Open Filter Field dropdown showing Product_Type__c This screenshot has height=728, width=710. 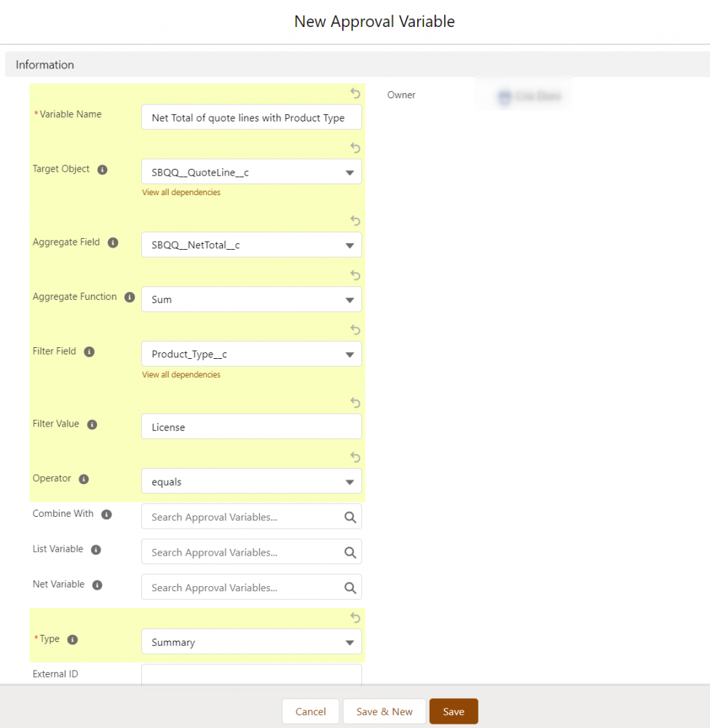tap(251, 354)
